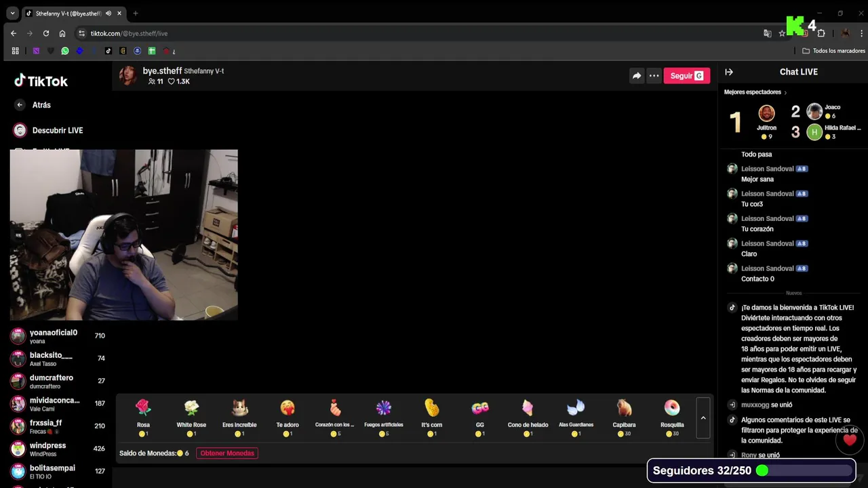The image size is (868, 488).
Task: Expand the gift tray arrow
Action: click(703, 418)
